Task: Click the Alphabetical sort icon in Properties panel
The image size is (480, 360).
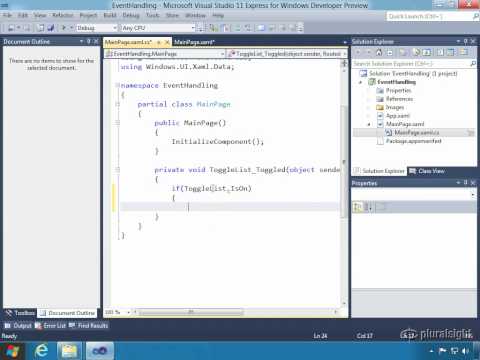Action: [x=368, y=207]
